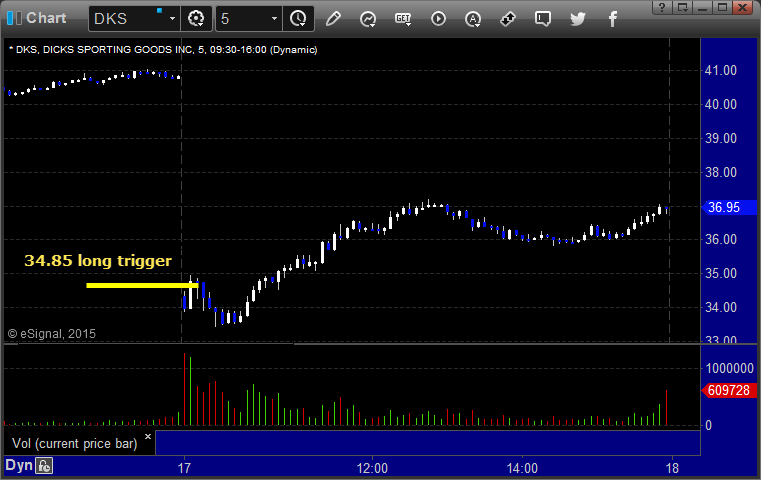Close the Vol (current price bar) panel
This screenshot has width=761, height=480.
pyautogui.click(x=148, y=436)
